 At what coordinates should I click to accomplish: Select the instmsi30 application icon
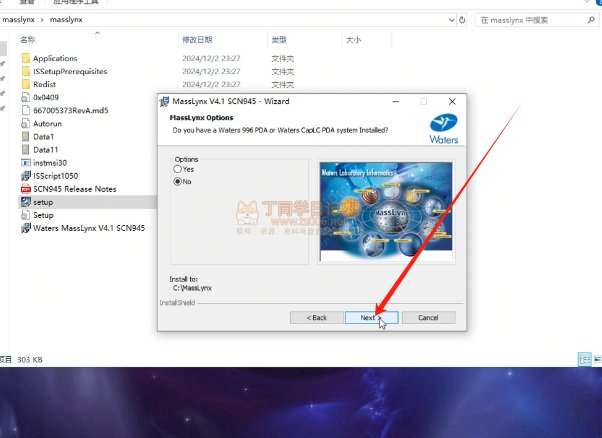tap(26, 162)
